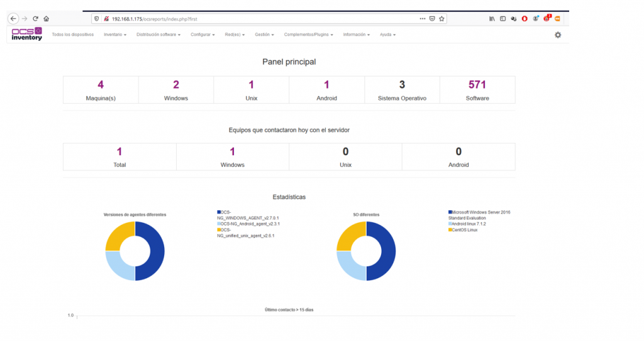Save page with Pocket icon

coord(432,19)
